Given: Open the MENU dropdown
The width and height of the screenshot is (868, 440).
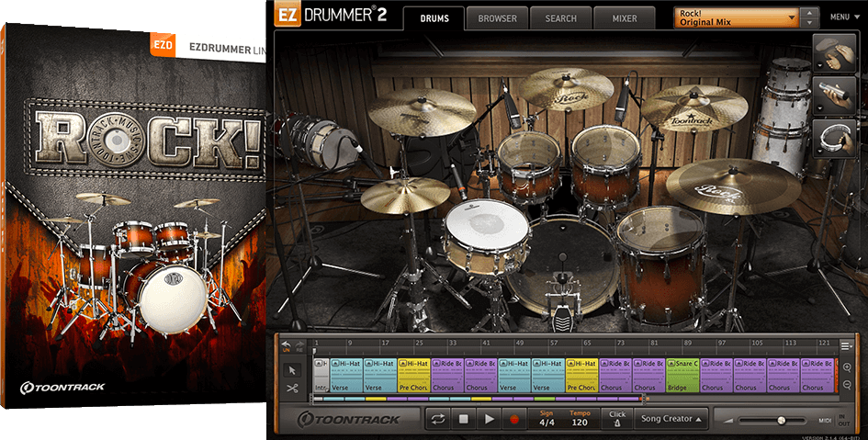Looking at the screenshot, I should click(842, 17).
